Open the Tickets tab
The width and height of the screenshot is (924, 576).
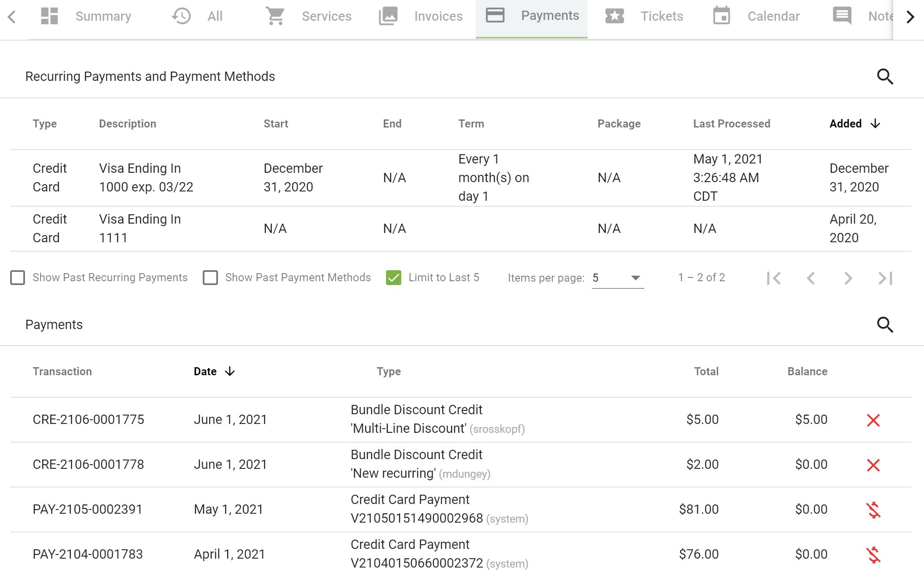[644, 17]
